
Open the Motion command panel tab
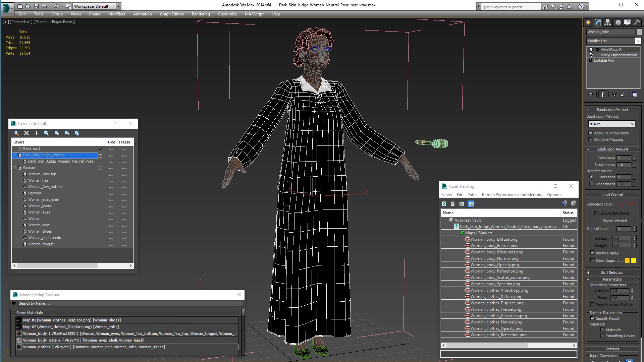click(x=618, y=22)
